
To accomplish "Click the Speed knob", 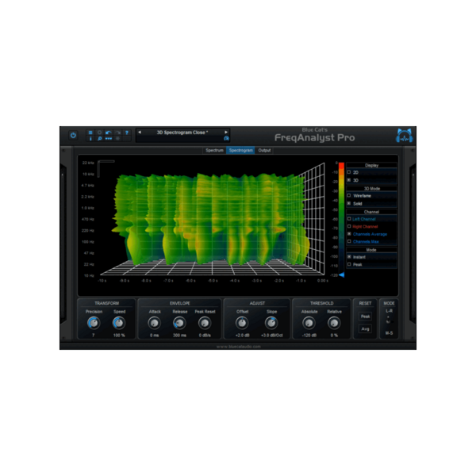I will click(x=119, y=323).
